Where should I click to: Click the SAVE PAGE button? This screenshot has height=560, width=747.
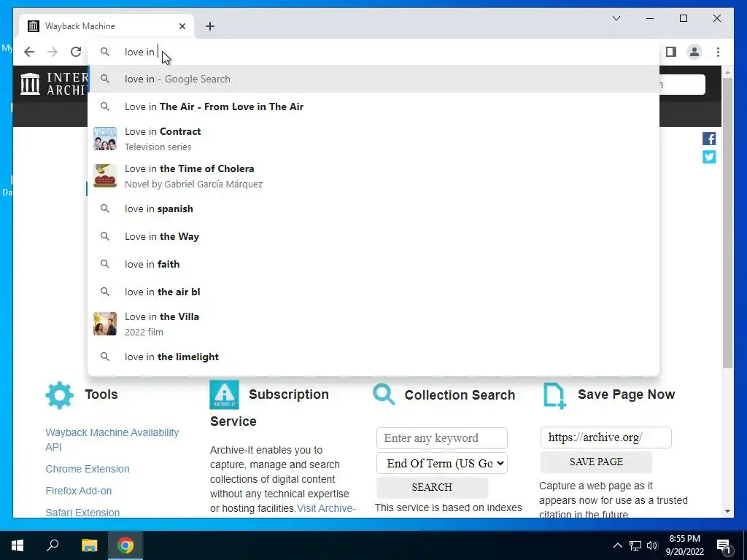596,462
